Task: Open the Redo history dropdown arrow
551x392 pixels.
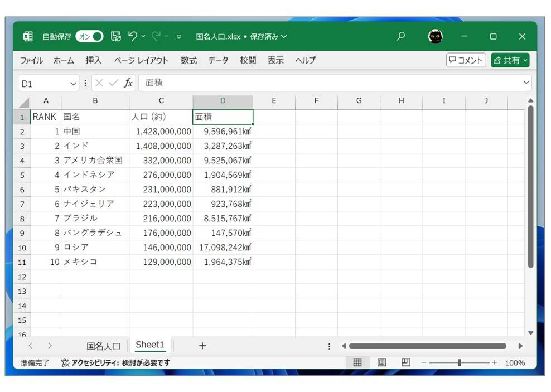Action: [x=167, y=36]
